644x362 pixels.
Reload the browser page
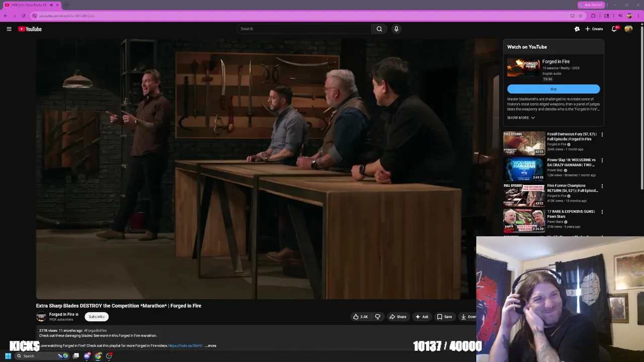click(x=23, y=16)
